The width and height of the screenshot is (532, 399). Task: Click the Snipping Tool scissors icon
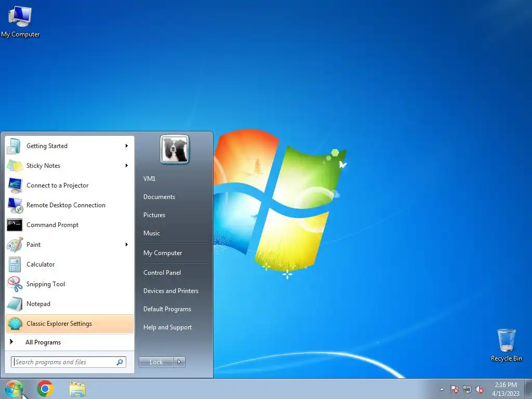click(x=15, y=284)
